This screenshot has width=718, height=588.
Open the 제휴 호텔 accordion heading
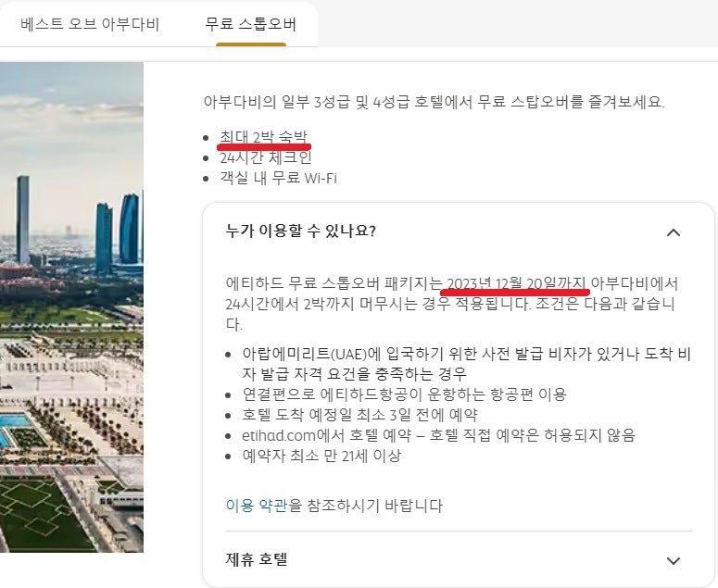(x=257, y=559)
